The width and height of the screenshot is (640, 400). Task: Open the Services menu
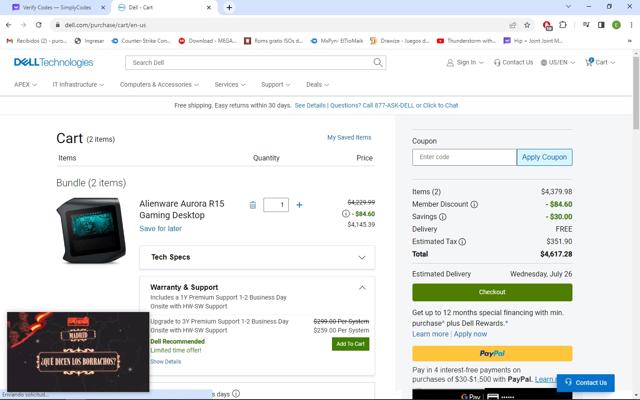pyautogui.click(x=230, y=84)
